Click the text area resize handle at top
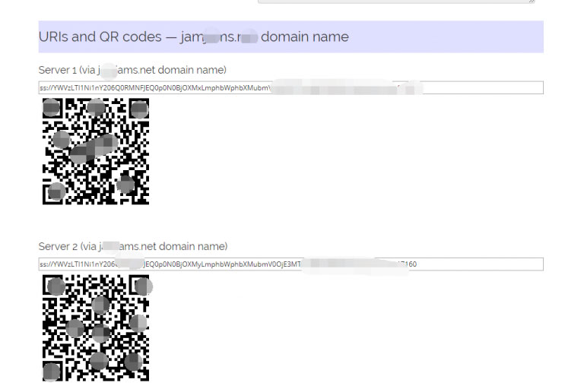This screenshot has width=584, height=392. [532, 2]
